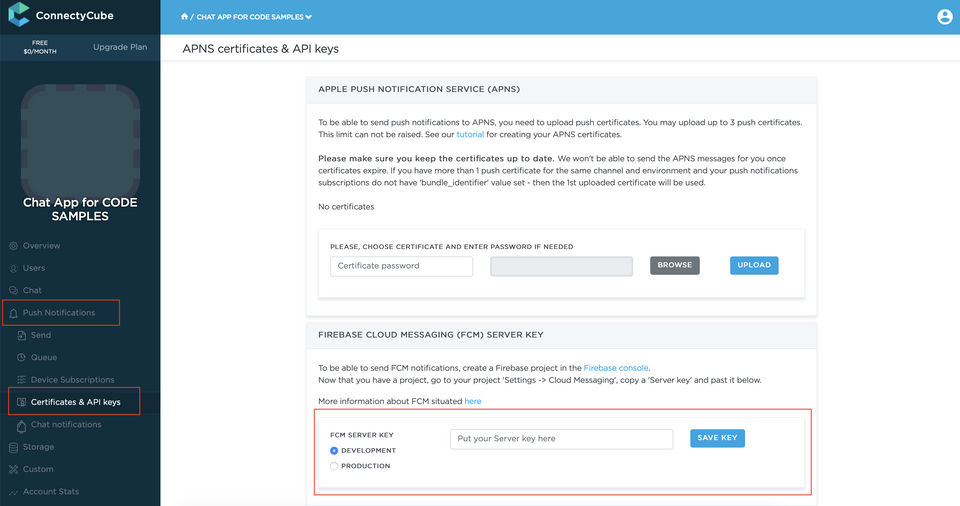Open Storage menu item
The width and height of the screenshot is (960, 506).
38,447
